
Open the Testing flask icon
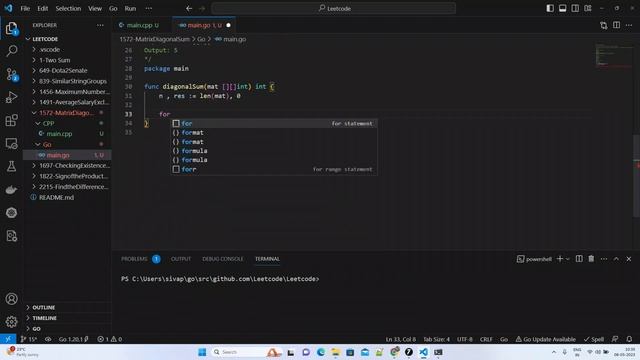pos(11,166)
